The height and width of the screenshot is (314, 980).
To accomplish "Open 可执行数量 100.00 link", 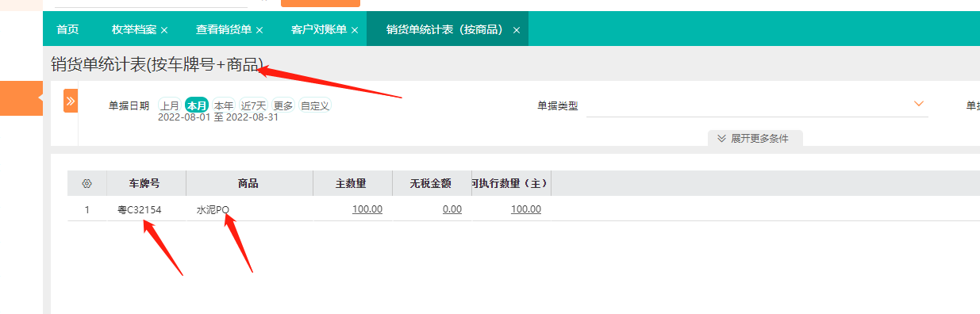I will [x=526, y=209].
